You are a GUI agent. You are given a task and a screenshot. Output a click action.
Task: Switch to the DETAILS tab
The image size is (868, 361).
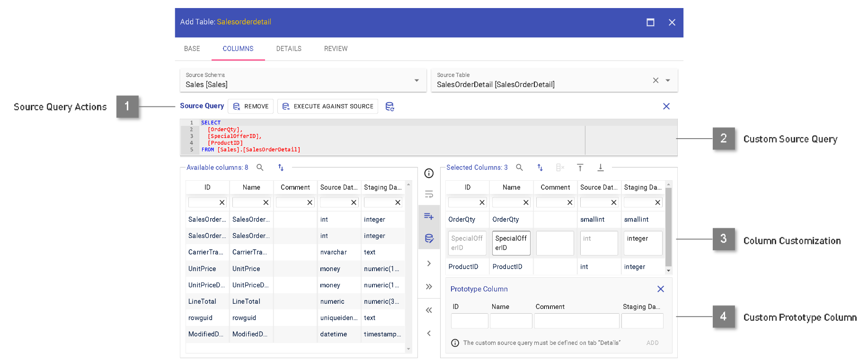pos(289,49)
